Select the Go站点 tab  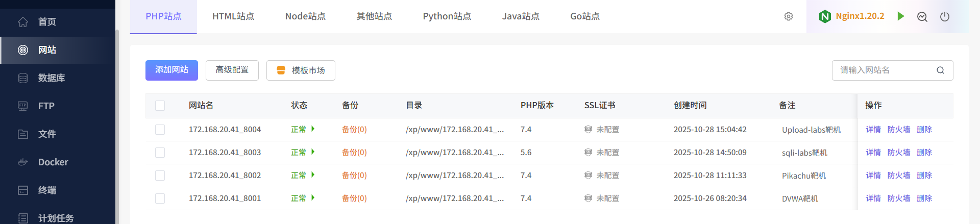pos(585,16)
